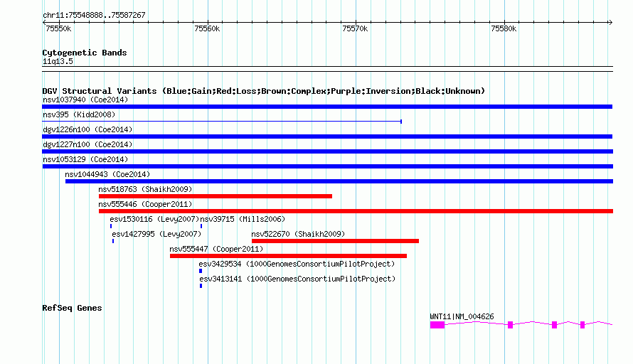Image resolution: width=633 pixels, height=364 pixels.
Task: Click esv1427995 (Levy2007) label
Action: click(x=156, y=234)
